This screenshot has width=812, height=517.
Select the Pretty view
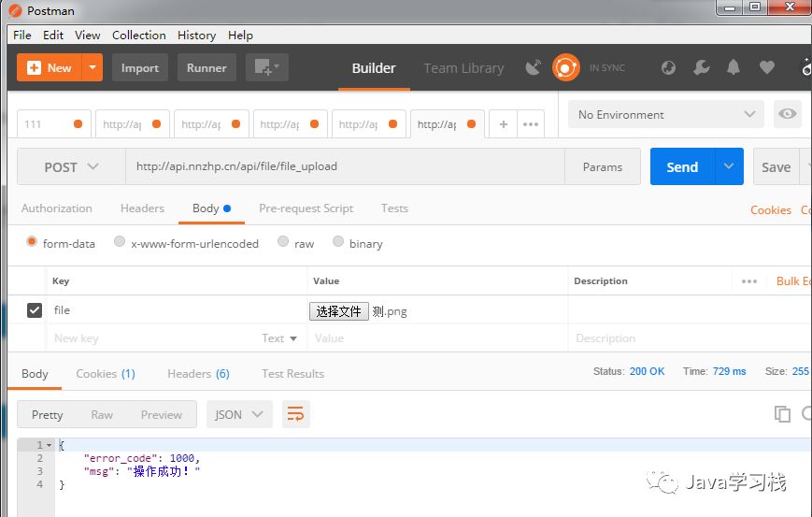(x=47, y=414)
